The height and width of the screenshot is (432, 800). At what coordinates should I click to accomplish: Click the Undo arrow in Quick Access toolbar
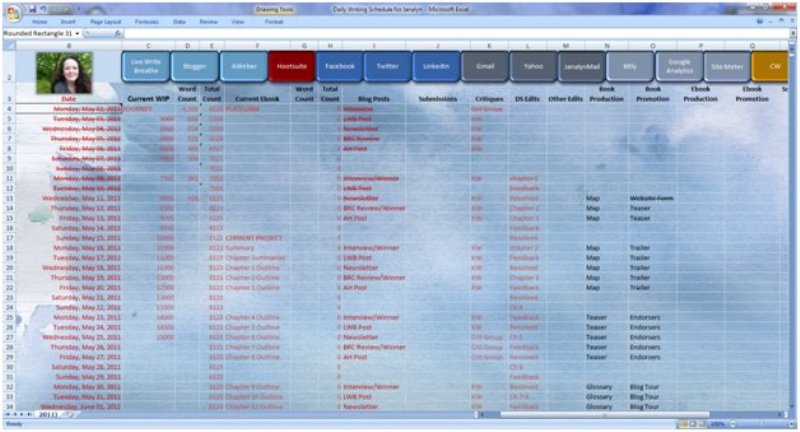(43, 9)
